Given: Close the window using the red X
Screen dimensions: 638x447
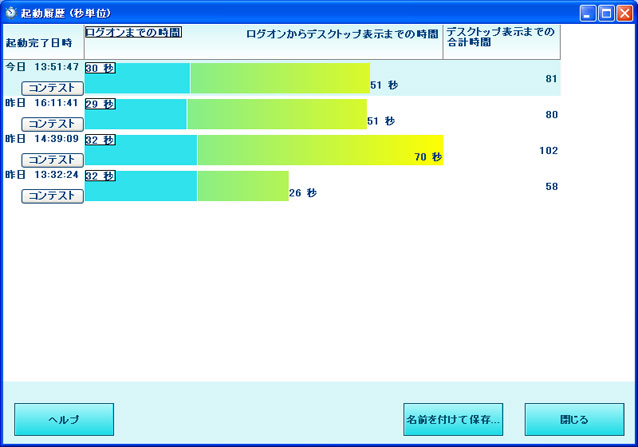Looking at the screenshot, I should tap(625, 13).
